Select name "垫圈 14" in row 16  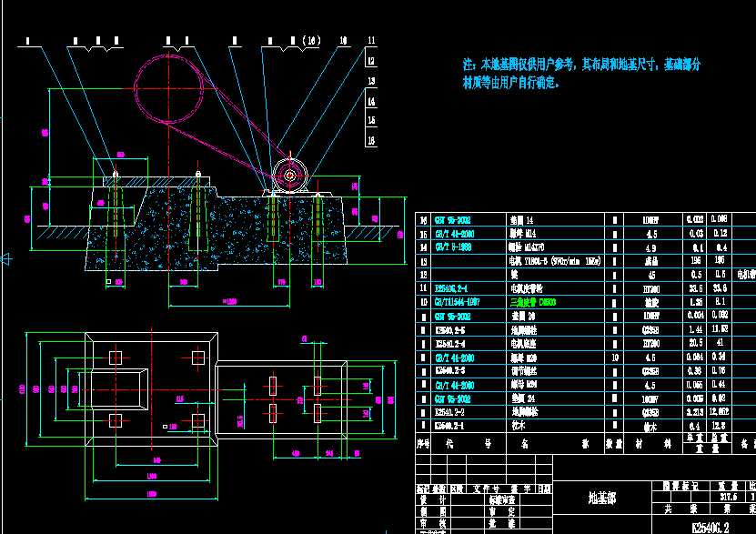(522, 220)
